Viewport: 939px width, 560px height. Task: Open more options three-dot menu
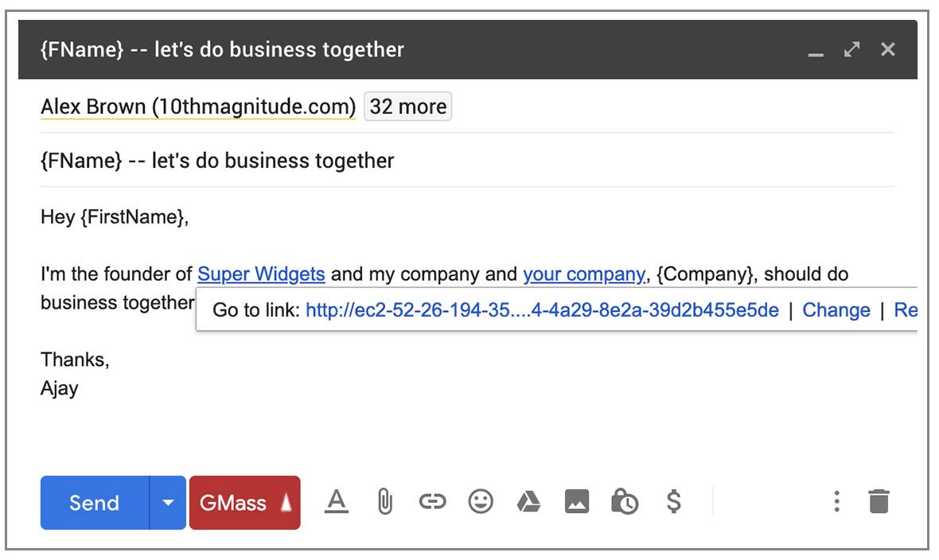(x=836, y=502)
